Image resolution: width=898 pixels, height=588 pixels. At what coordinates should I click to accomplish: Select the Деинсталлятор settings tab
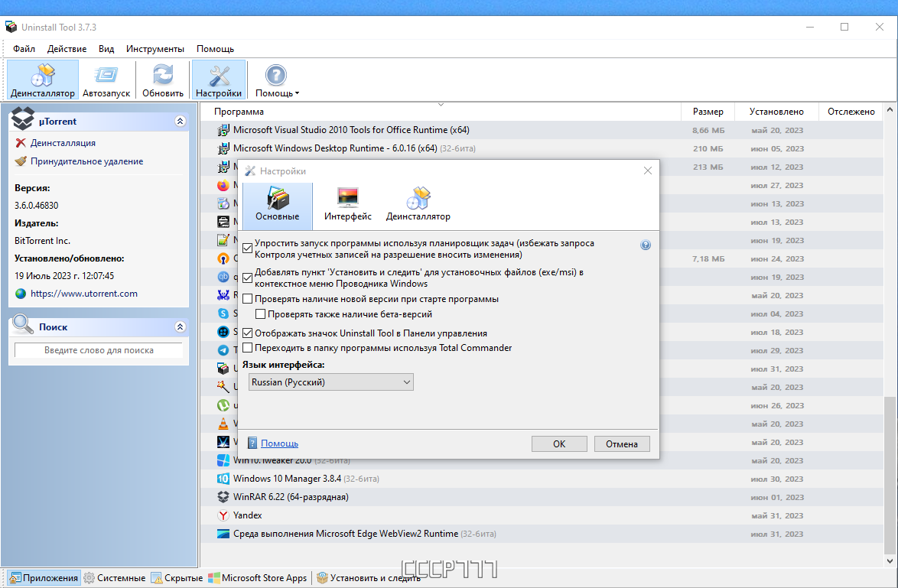418,206
